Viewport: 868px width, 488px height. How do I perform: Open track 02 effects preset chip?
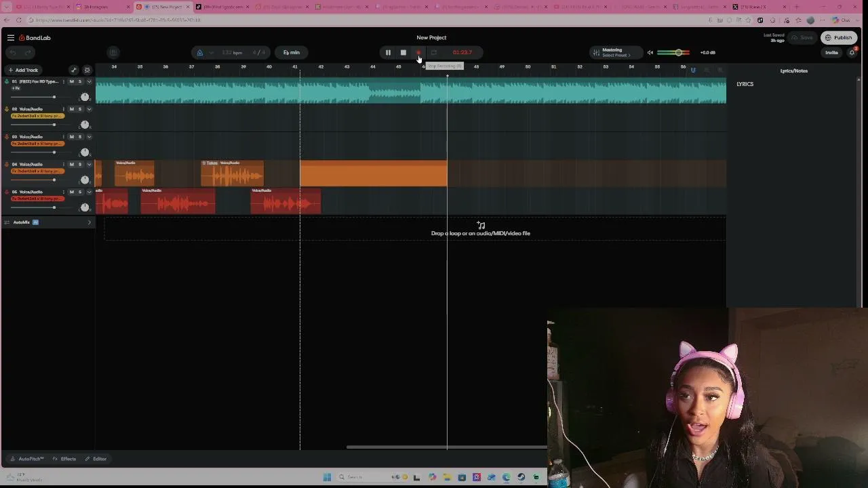[38, 116]
